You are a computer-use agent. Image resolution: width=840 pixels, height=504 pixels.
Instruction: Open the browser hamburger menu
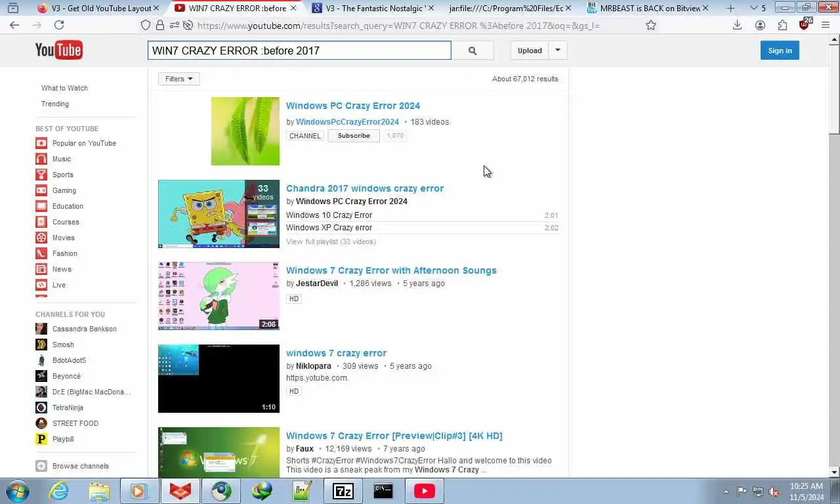pyautogui.click(x=826, y=25)
